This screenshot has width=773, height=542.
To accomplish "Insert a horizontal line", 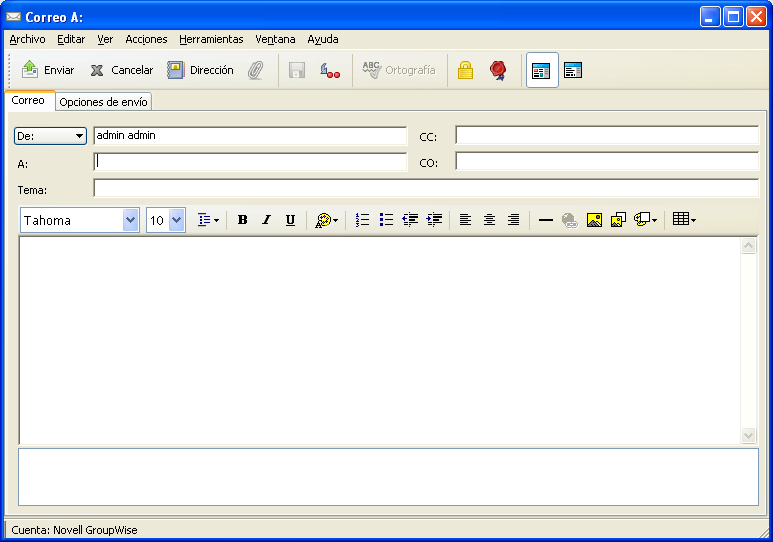I will pyautogui.click(x=546, y=220).
